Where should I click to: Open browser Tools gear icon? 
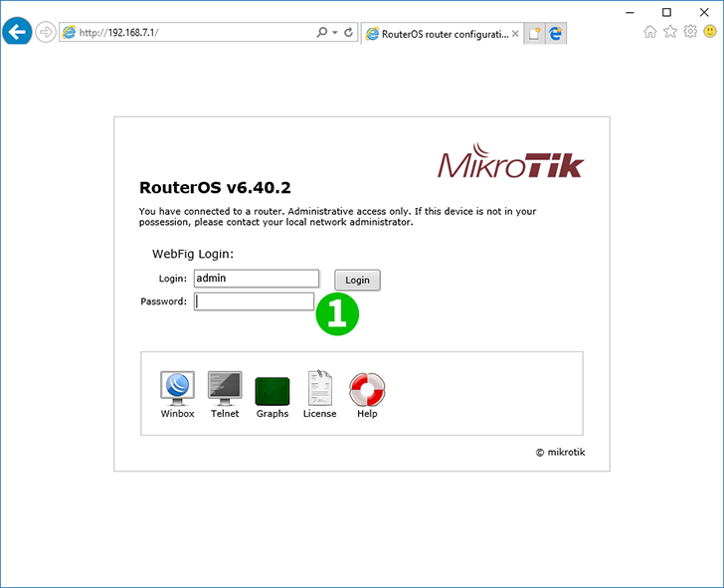690,32
